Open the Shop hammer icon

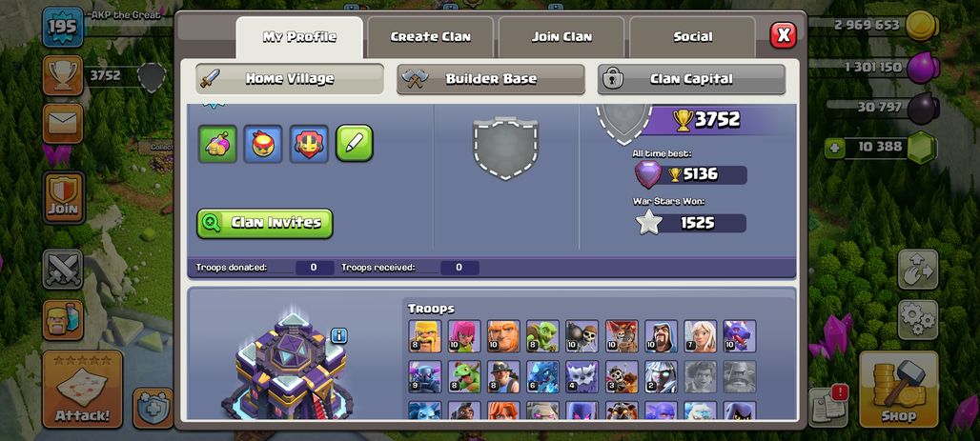click(898, 390)
